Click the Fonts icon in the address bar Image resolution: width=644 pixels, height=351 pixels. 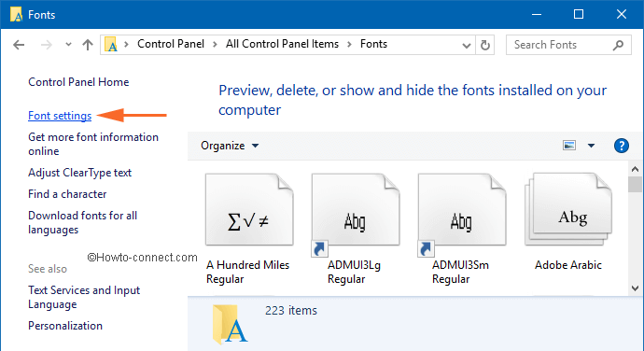point(111,45)
